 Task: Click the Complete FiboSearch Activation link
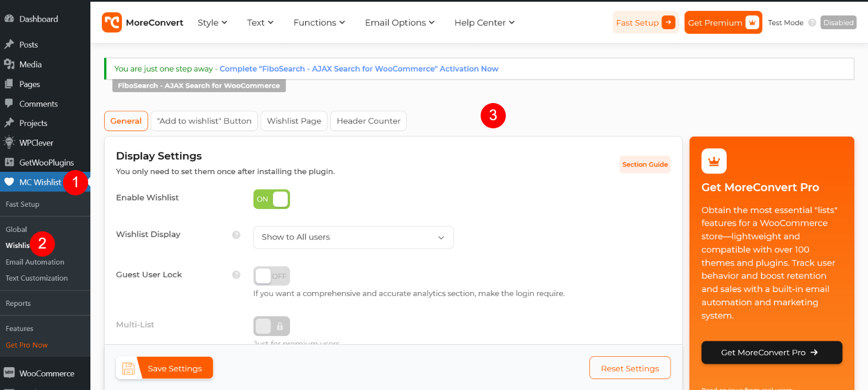click(359, 69)
